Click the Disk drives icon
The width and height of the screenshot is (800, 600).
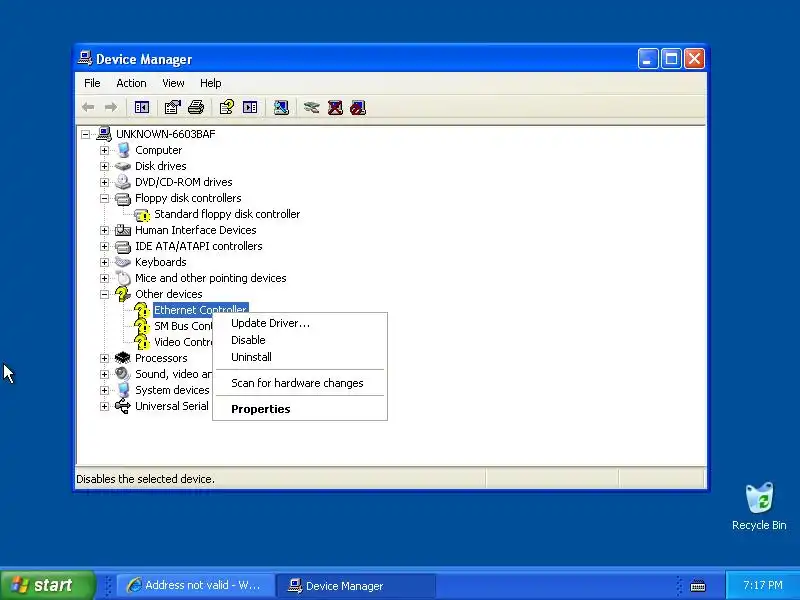(123, 166)
